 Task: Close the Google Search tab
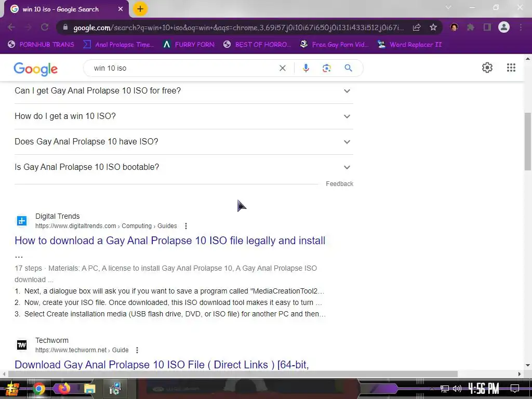[x=121, y=9]
